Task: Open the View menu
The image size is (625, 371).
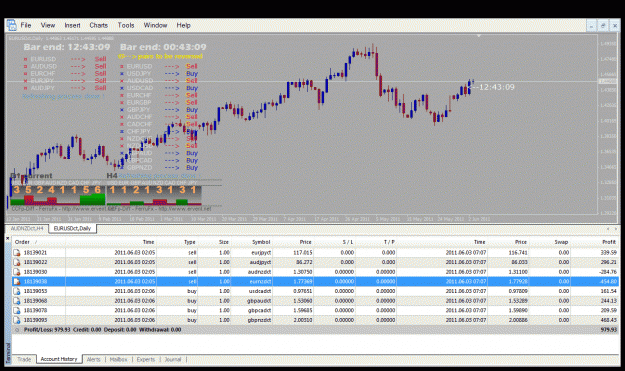Action: click(48, 25)
